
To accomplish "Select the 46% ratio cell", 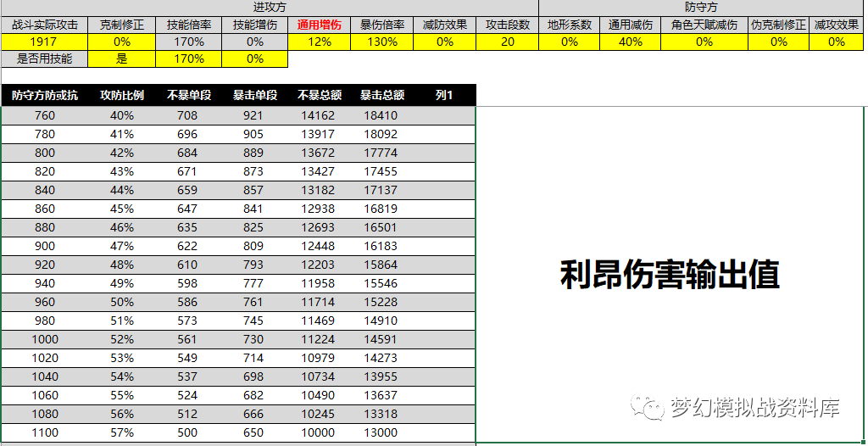I will (122, 228).
